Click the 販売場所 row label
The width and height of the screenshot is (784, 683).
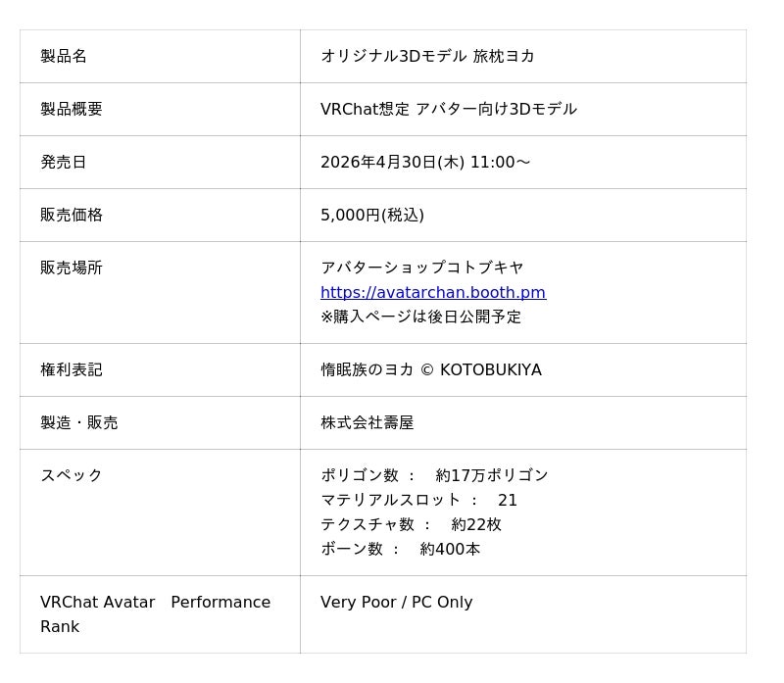pyautogui.click(x=72, y=268)
